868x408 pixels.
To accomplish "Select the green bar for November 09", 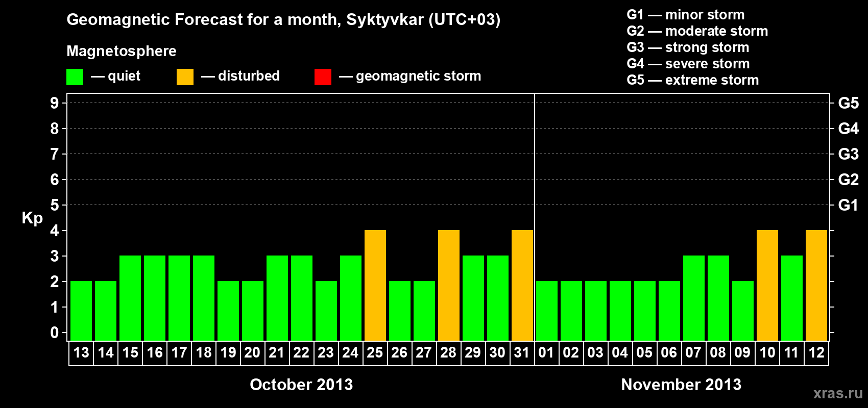I will 743,311.
